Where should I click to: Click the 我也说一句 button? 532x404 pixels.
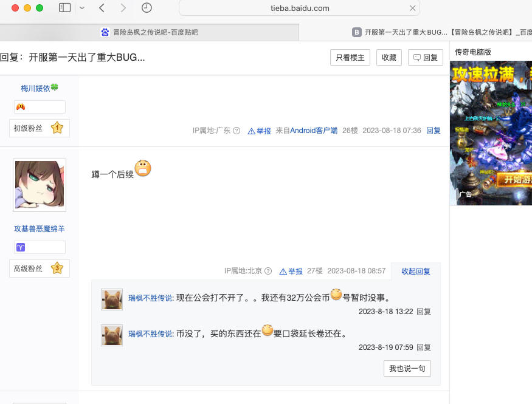coord(407,369)
